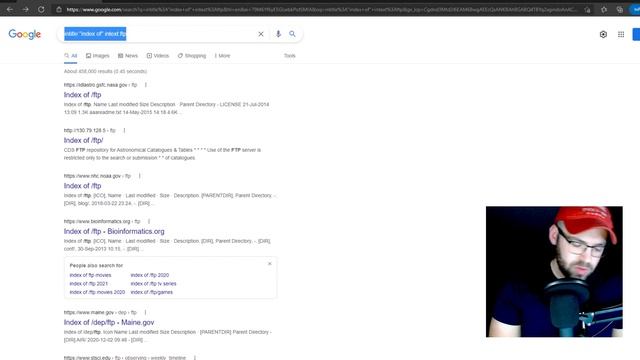Screen dimensions: 640x360
Task: Open Google settings gear icon
Action: 603,34
